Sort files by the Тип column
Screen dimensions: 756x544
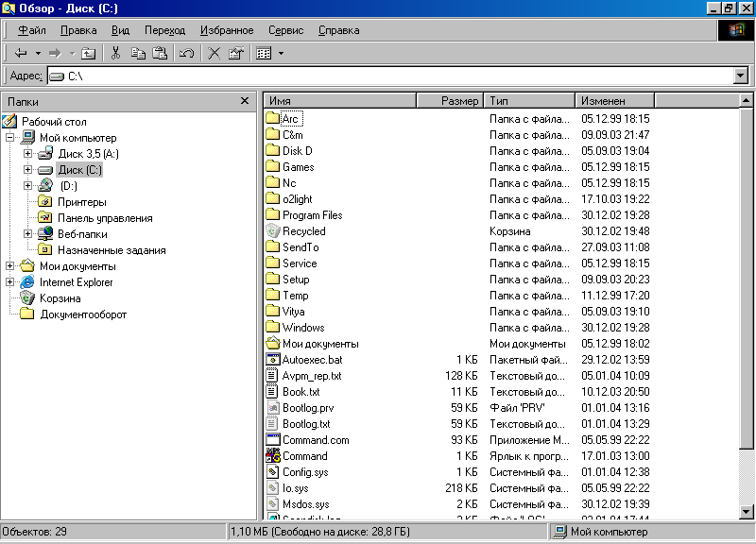click(x=529, y=101)
